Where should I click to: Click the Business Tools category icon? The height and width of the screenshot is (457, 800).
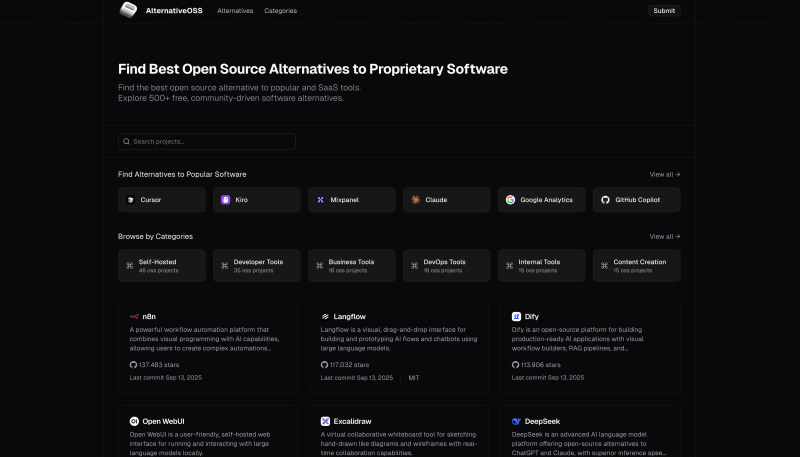click(x=319, y=266)
